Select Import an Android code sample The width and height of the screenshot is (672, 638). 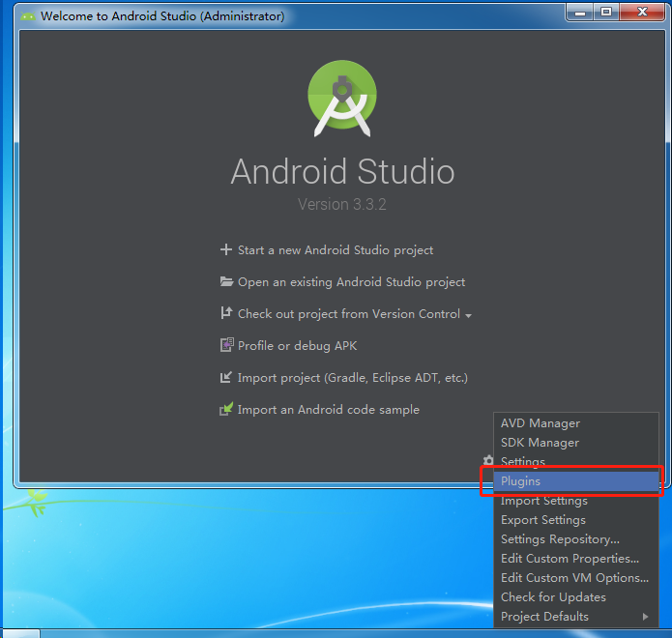tap(329, 410)
